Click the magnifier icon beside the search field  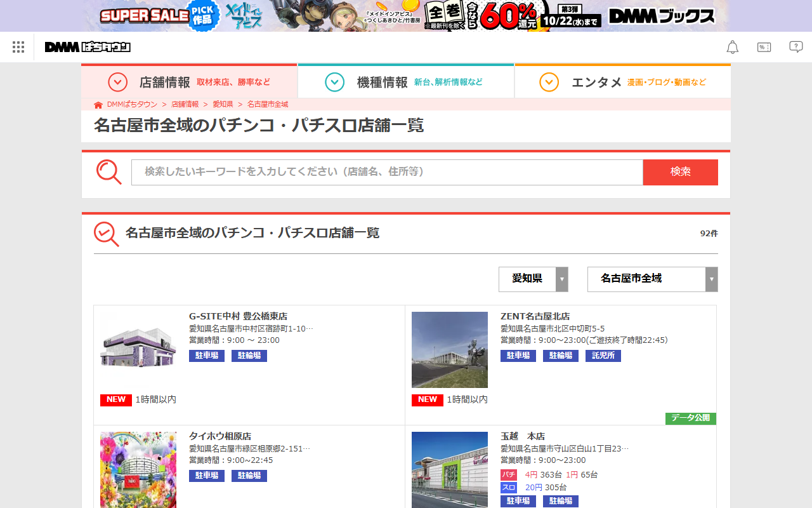coord(108,172)
